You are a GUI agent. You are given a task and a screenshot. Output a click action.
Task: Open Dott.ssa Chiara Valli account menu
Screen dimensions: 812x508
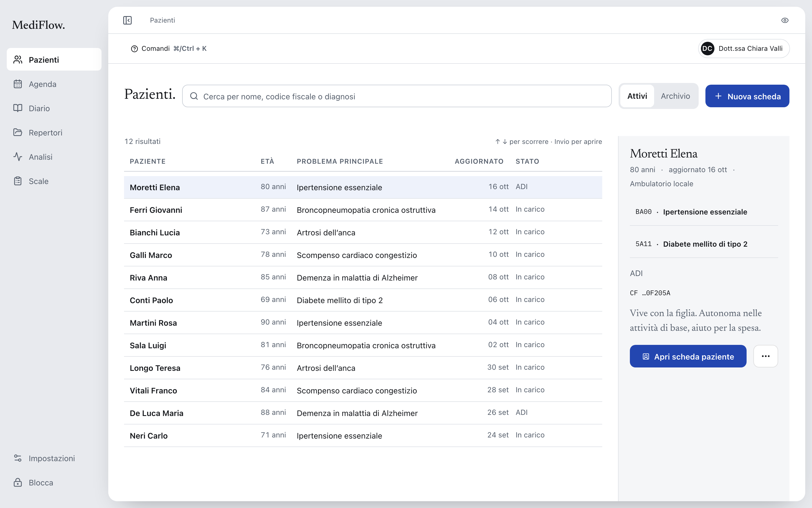tap(743, 48)
